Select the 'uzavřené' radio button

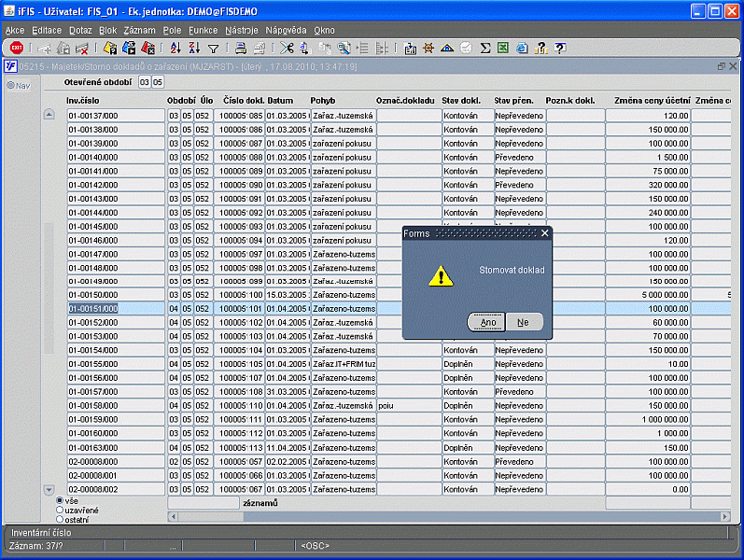(x=60, y=510)
